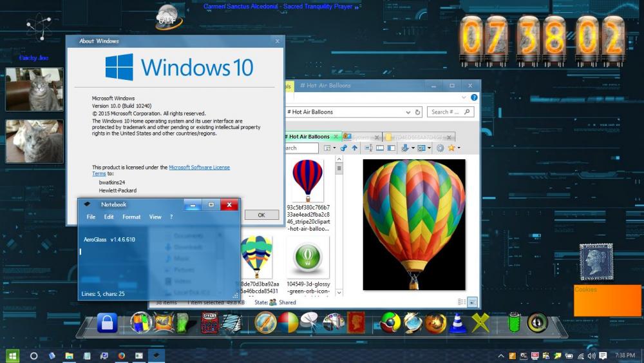
Task: Open the favorites star dropdown arrow
Action: tap(459, 148)
